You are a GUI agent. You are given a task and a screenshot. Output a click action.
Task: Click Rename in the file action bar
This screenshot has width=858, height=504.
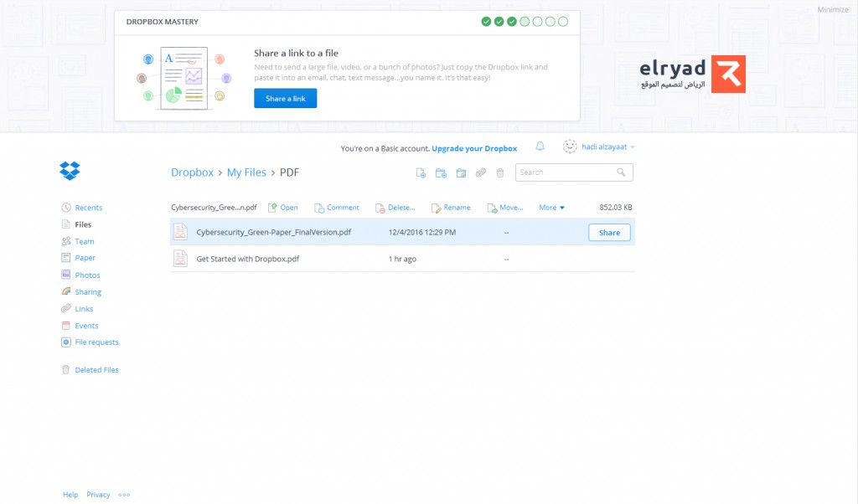point(451,208)
